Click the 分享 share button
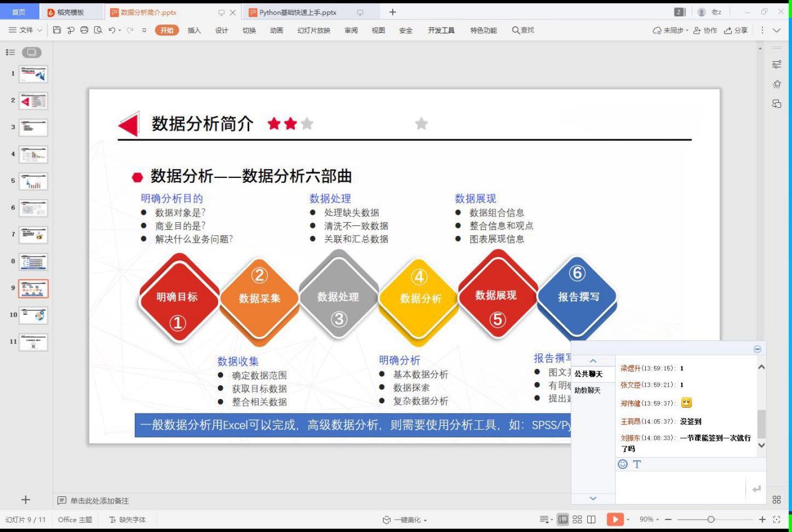Screen dimensions: 792x532 [x=736, y=30]
